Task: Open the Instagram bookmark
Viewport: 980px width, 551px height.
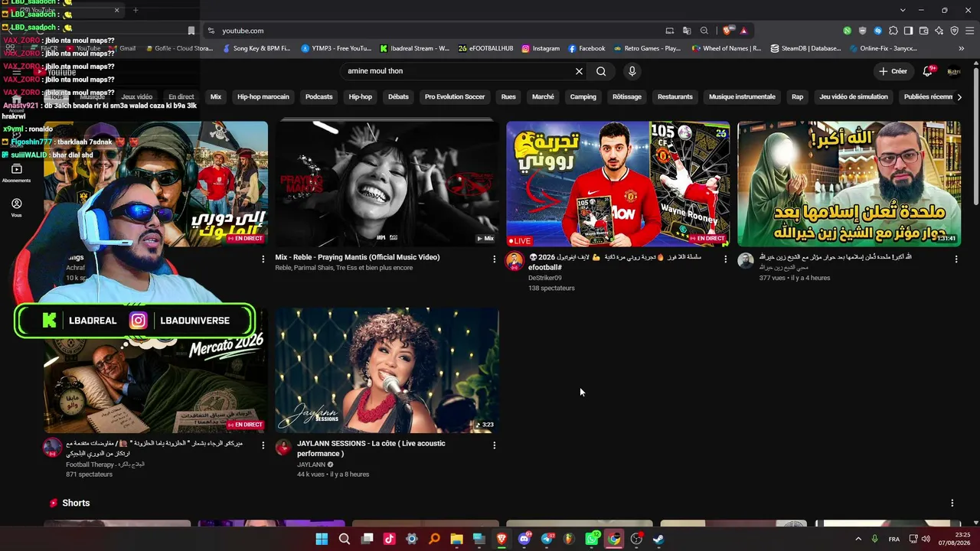Action: pyautogui.click(x=541, y=48)
